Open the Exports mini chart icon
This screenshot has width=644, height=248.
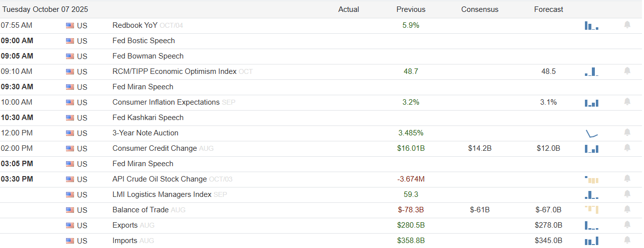point(591,225)
